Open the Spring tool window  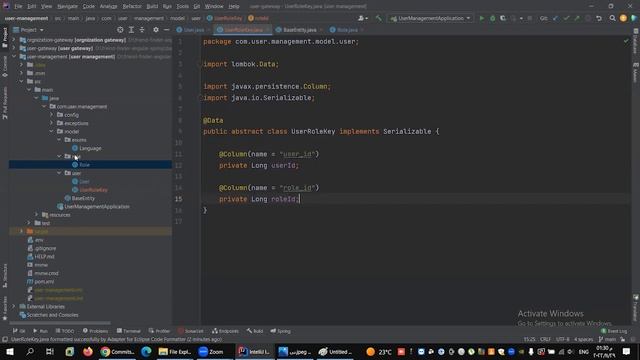[x=280, y=331]
